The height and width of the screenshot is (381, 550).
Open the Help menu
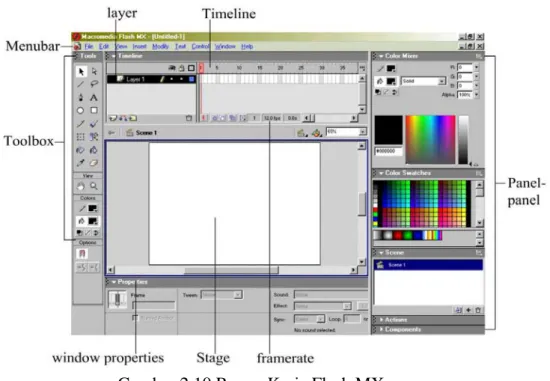pos(247,46)
